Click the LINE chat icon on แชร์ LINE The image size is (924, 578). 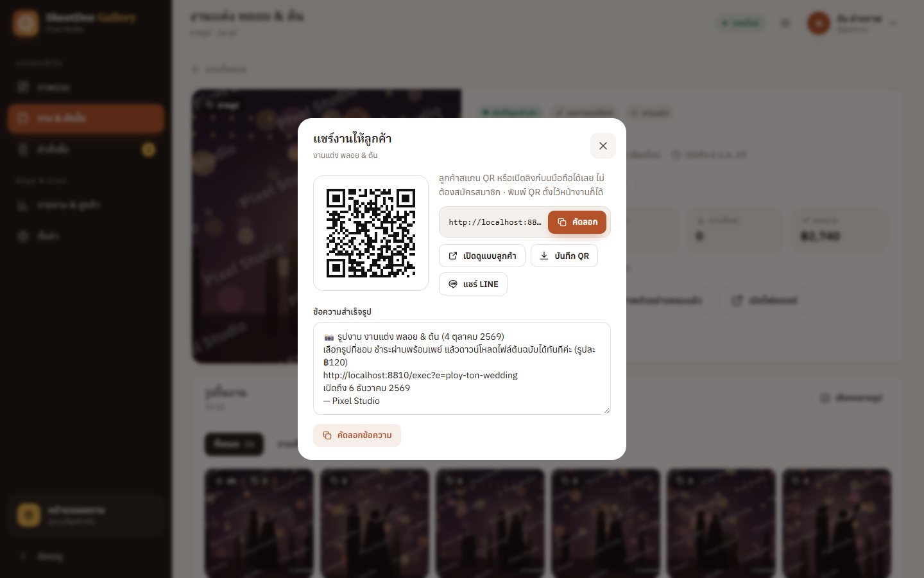(x=453, y=284)
